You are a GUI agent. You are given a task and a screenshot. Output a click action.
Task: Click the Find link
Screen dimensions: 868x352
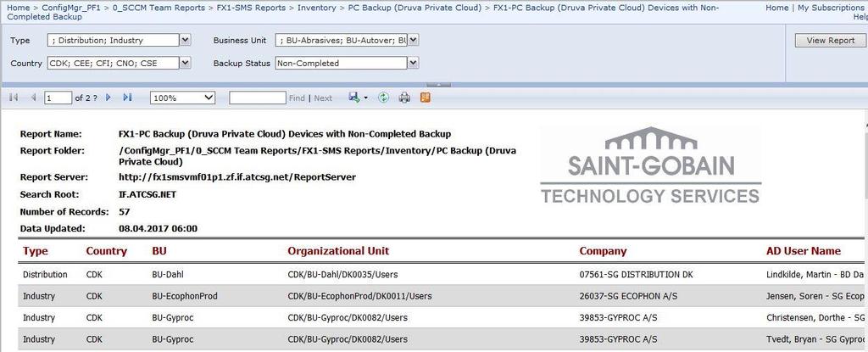[297, 98]
